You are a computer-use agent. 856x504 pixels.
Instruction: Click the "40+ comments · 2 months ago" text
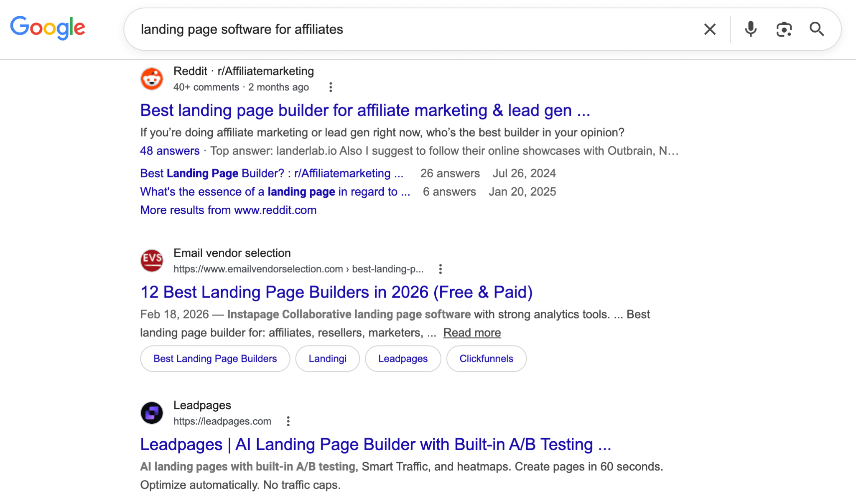click(241, 87)
